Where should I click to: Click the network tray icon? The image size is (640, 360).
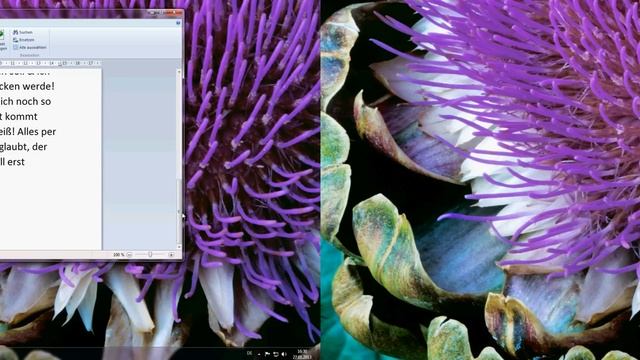[276, 354]
